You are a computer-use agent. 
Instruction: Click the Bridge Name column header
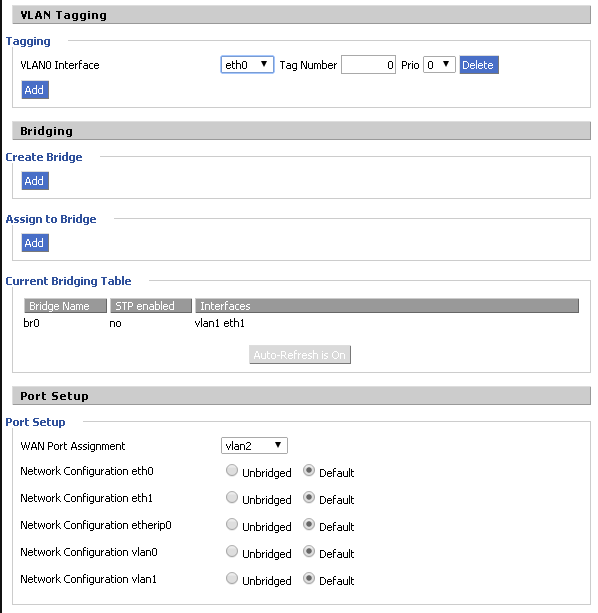[x=65, y=306]
